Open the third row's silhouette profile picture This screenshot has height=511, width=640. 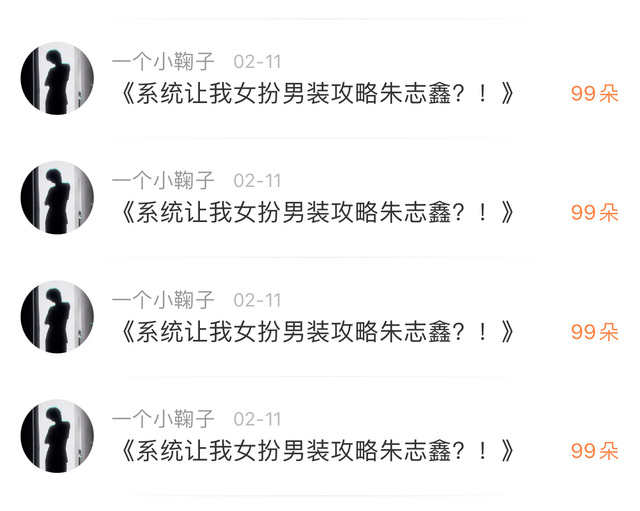click(x=57, y=316)
